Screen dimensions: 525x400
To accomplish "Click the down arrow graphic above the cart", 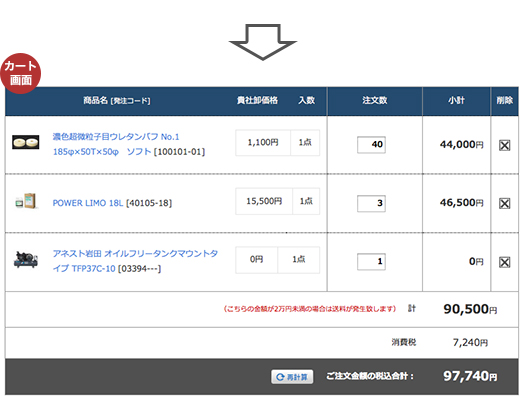I will coord(263,42).
